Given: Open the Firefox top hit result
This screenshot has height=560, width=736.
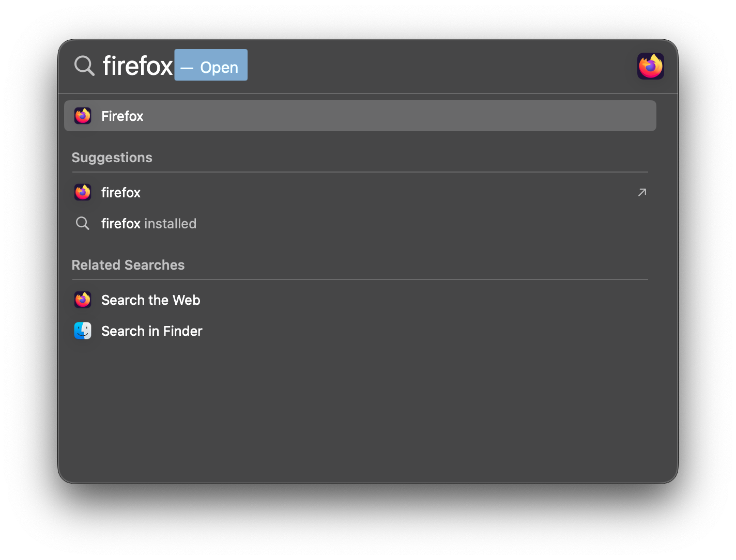Looking at the screenshot, I should point(360,116).
